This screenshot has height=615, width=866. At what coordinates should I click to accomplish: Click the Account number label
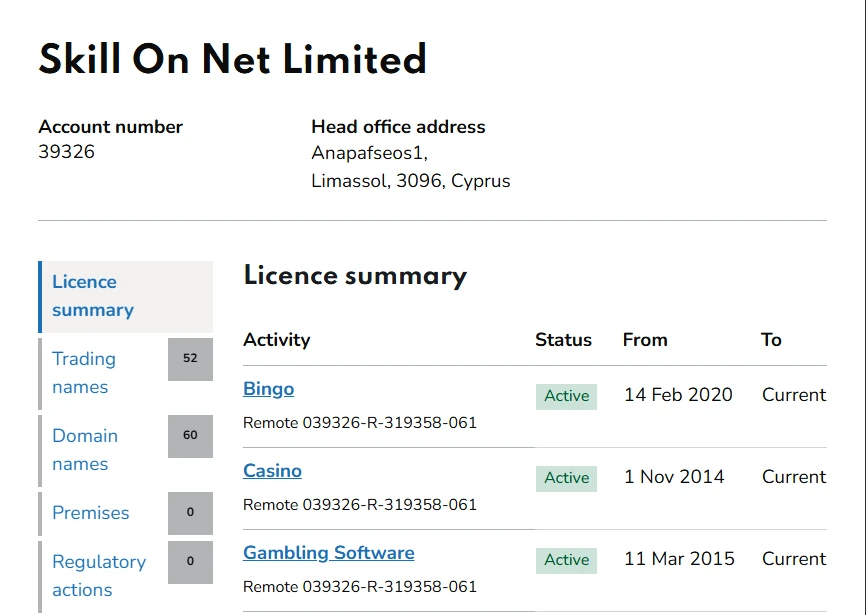110,127
